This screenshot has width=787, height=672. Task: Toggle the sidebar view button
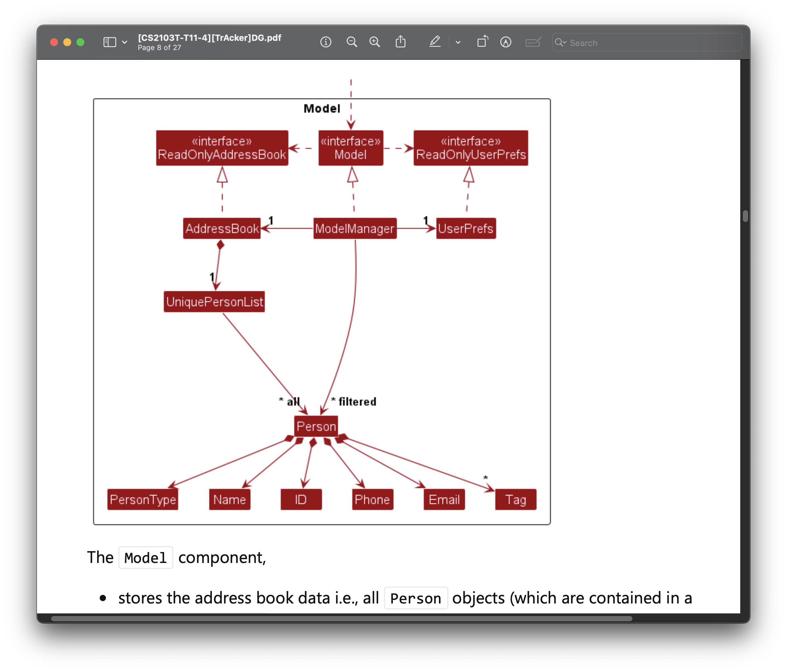click(109, 42)
